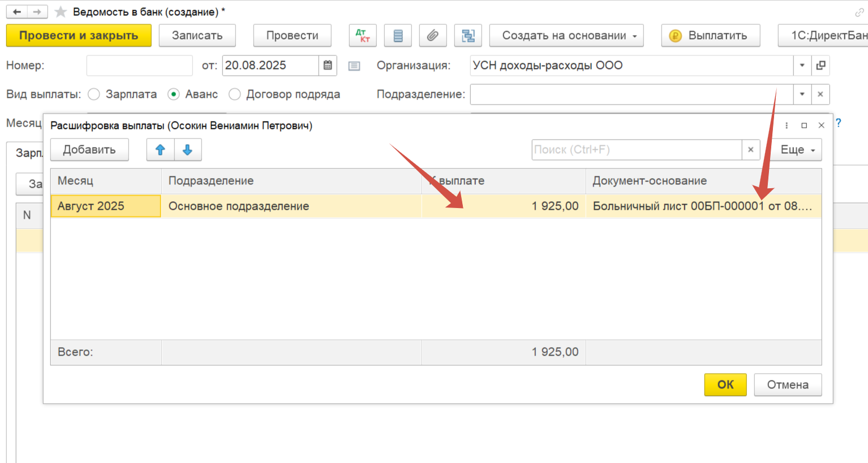This screenshot has width=868, height=463.
Task: Select the Зарплата payment type
Action: [94, 94]
